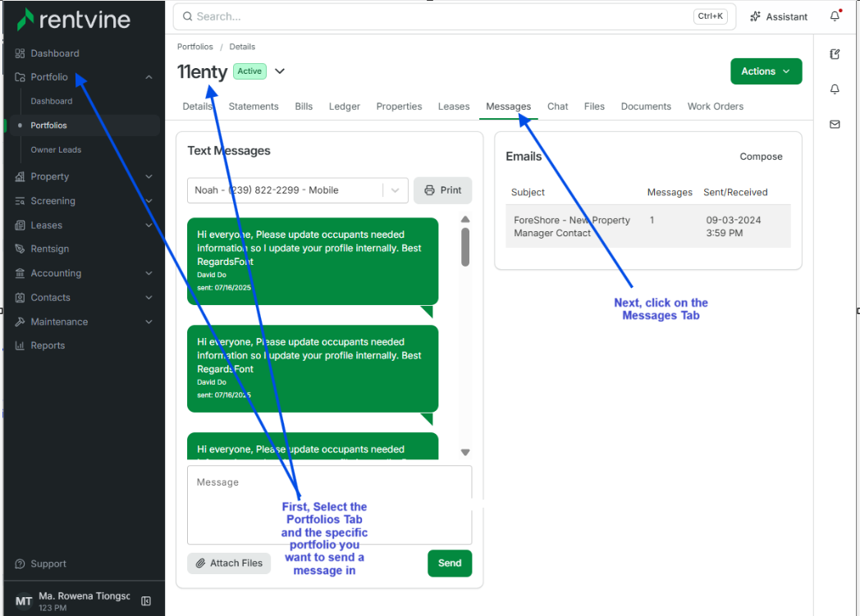
Task: Click the Accounting bank icon
Action: click(21, 273)
